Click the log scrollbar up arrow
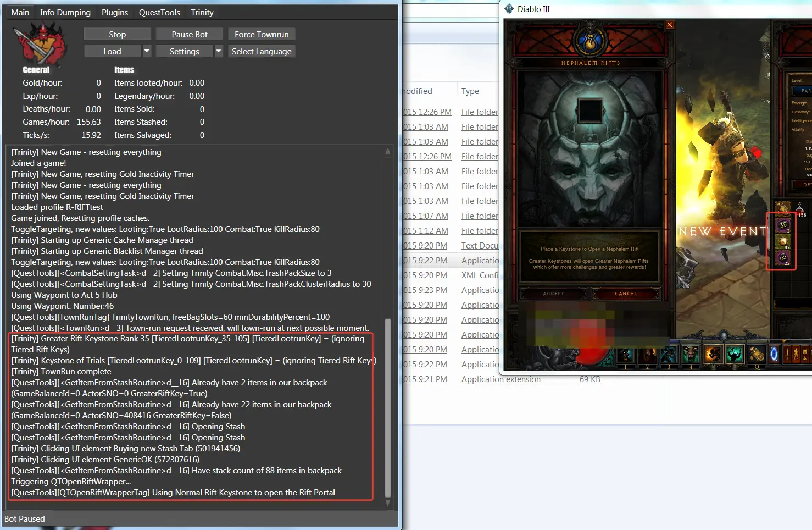Screen dimensions: 812x530 tap(388, 151)
